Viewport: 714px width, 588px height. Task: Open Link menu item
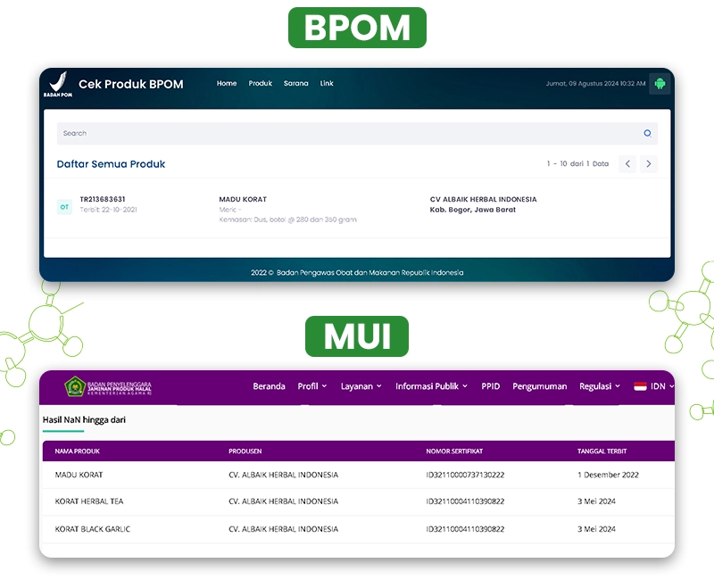[327, 83]
